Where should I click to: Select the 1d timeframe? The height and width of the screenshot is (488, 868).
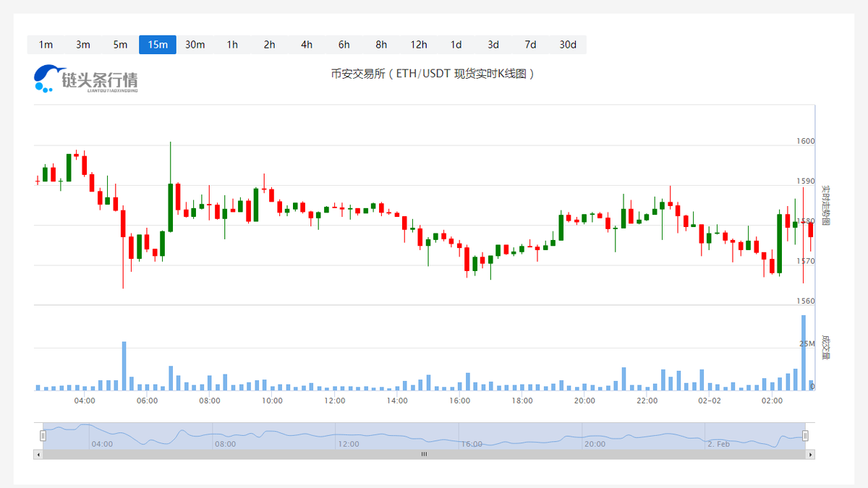pos(456,44)
